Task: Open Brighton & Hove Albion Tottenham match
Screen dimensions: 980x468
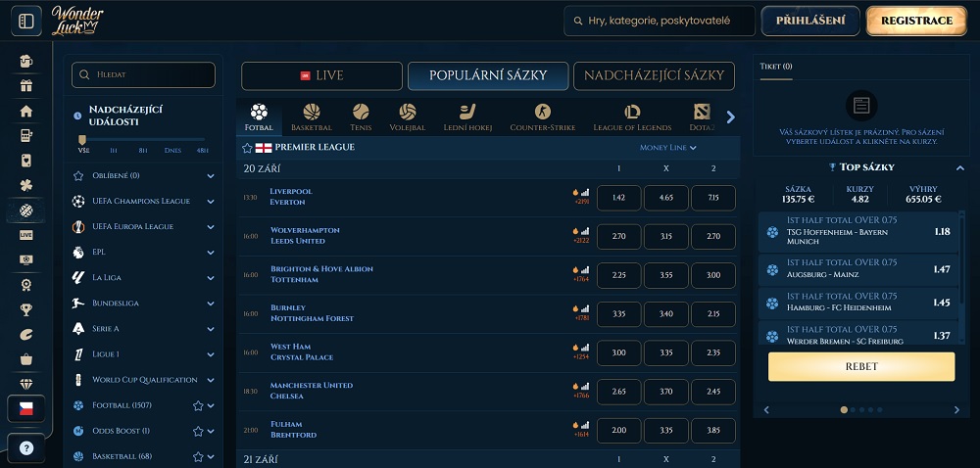Action: pyautogui.click(x=321, y=274)
